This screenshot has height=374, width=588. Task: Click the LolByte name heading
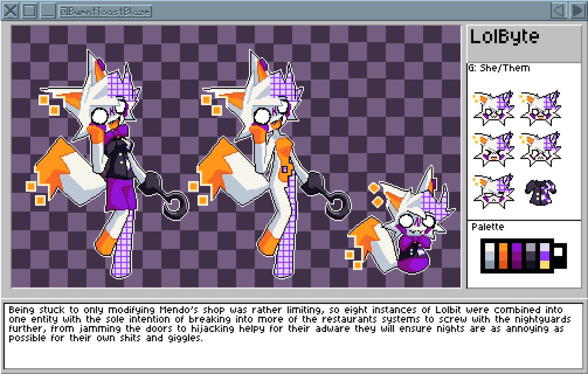(x=504, y=36)
